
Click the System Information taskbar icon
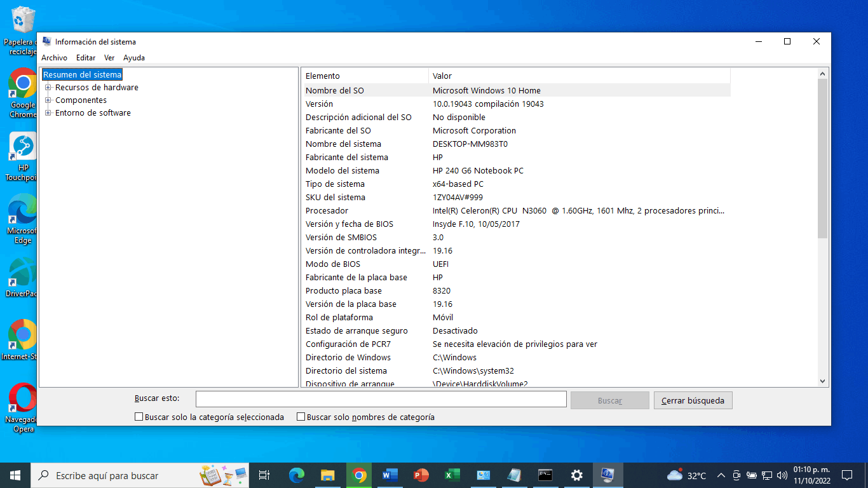(607, 475)
